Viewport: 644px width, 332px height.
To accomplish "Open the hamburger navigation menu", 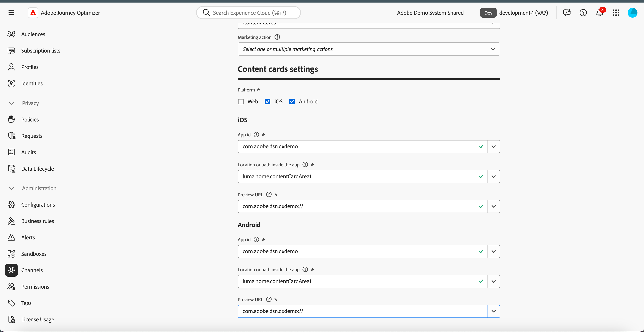I will 11,12.
